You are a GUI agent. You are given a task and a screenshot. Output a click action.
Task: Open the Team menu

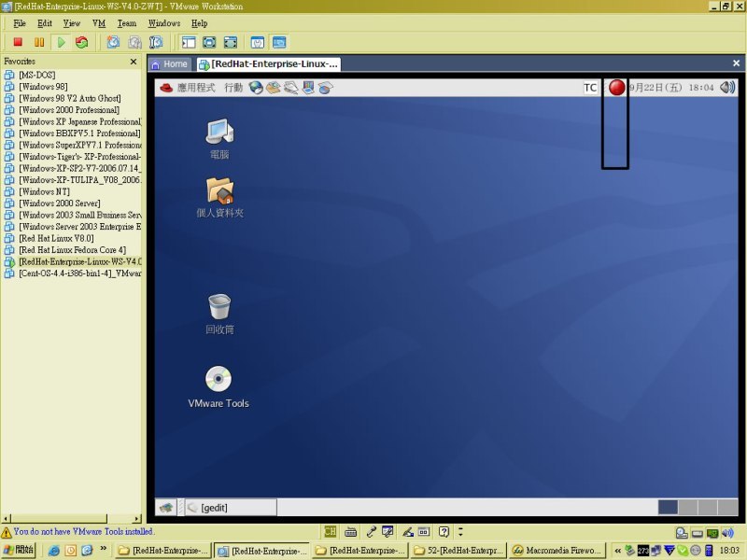pyautogui.click(x=127, y=23)
